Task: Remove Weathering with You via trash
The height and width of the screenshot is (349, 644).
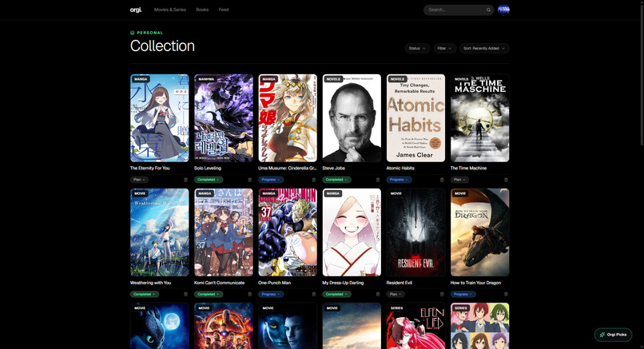Action: 185,295
